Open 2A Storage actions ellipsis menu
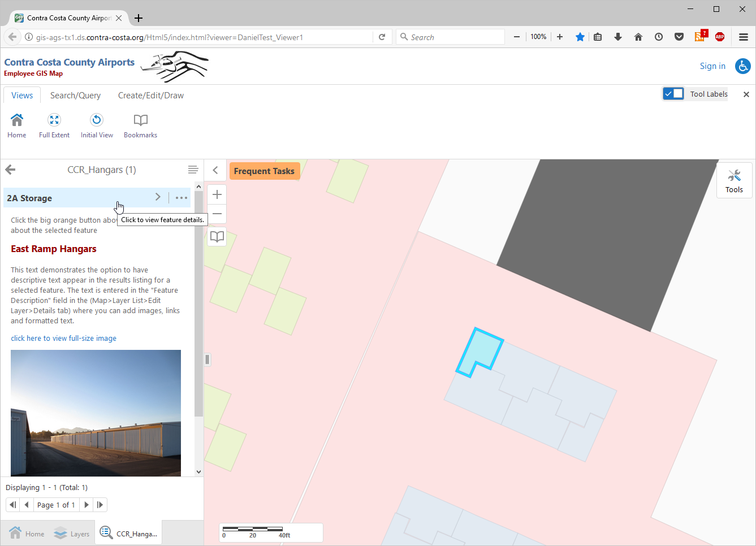The height and width of the screenshot is (546, 756). click(181, 198)
